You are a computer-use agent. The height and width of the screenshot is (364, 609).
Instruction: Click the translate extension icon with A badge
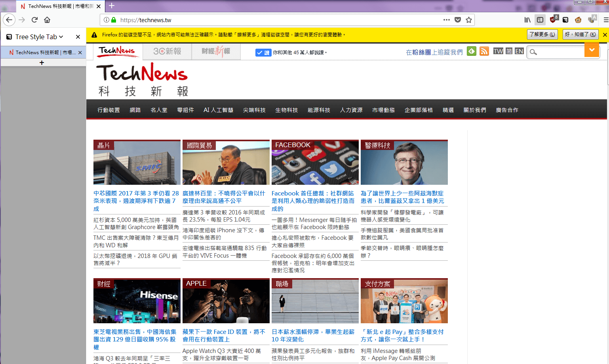pos(592,19)
